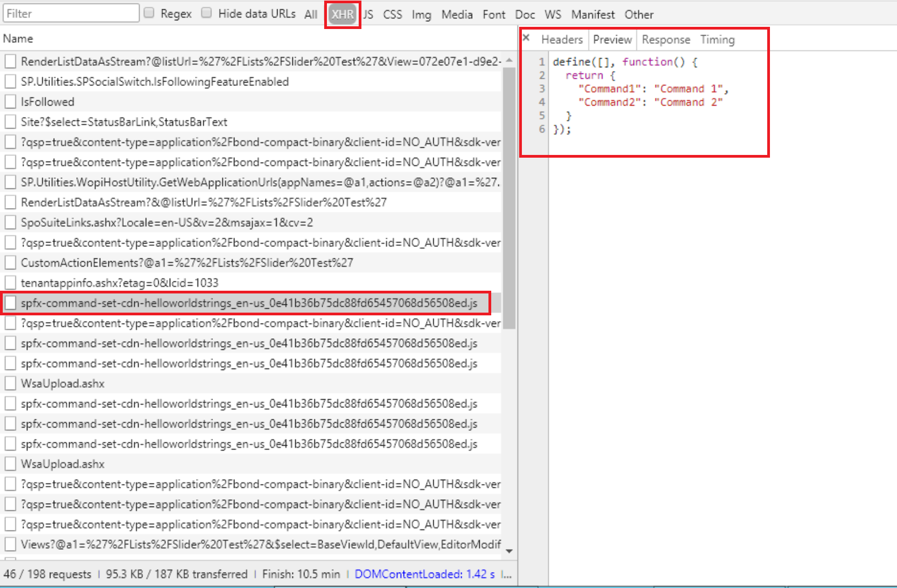Image resolution: width=897 pixels, height=588 pixels.
Task: Show All request types
Action: tap(311, 14)
